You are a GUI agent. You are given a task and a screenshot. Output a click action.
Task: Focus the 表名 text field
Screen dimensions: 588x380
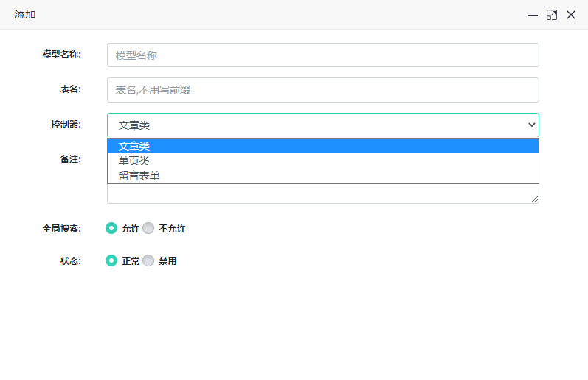[x=322, y=90]
